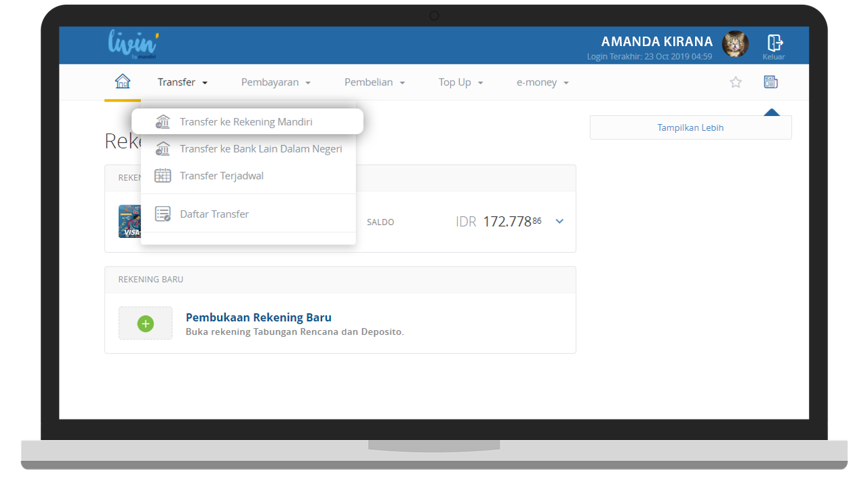This screenshot has width=868, height=488.
Task: Collapse the Transfer dropdown menu
Action: click(x=182, y=82)
